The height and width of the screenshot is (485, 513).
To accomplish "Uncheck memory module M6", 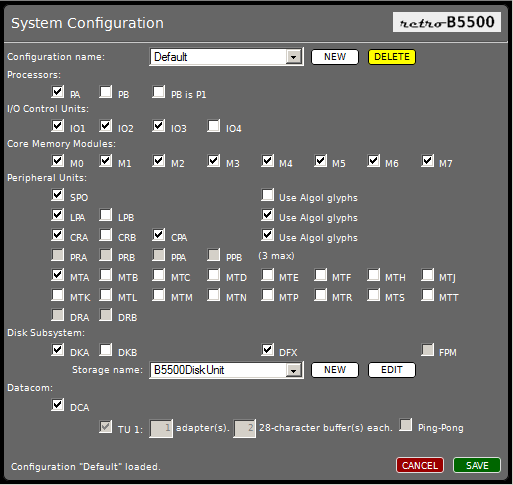I will tap(374, 161).
